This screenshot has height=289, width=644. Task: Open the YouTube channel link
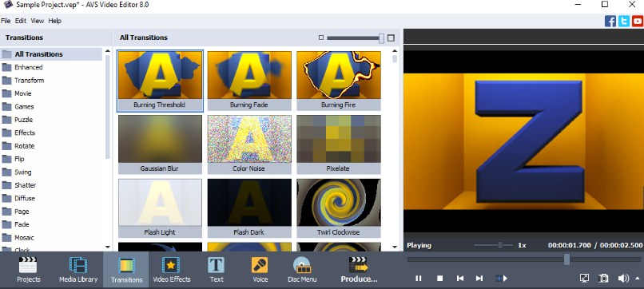[638, 21]
